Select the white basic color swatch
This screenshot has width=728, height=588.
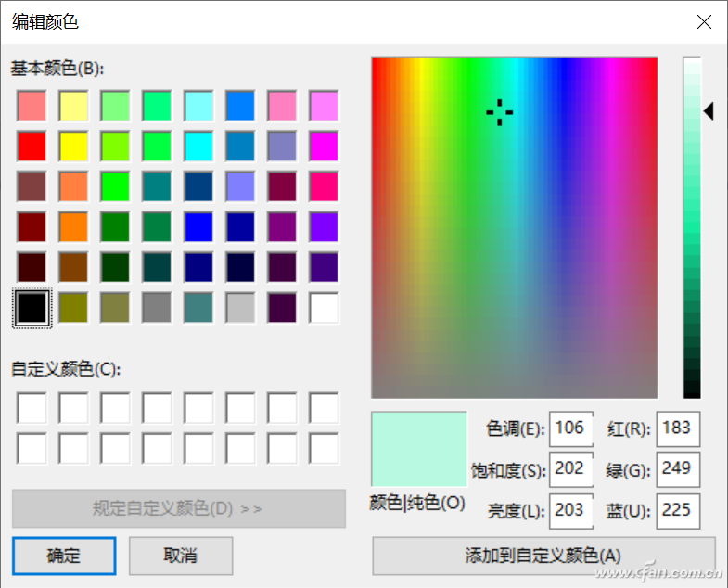tap(324, 308)
